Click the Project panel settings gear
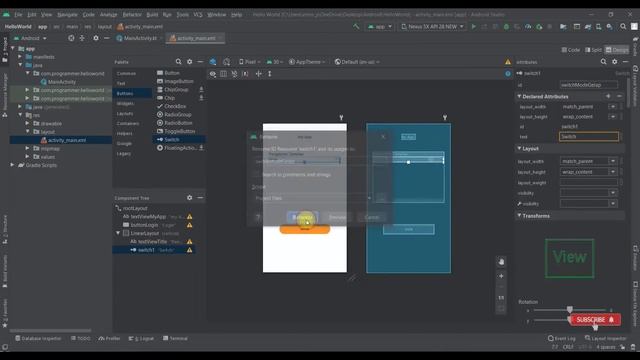Screen dimensions: 640x360 96,38
